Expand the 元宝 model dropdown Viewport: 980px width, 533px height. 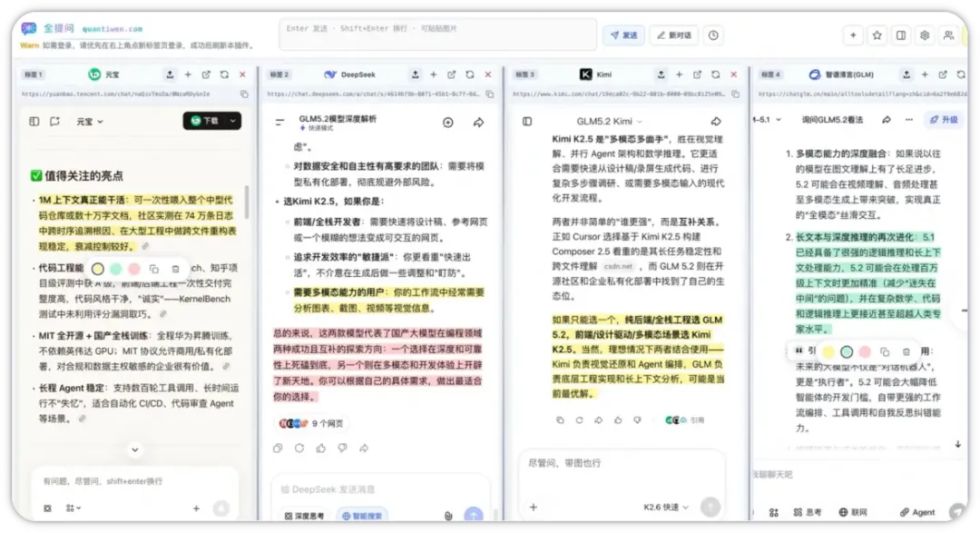[90, 122]
